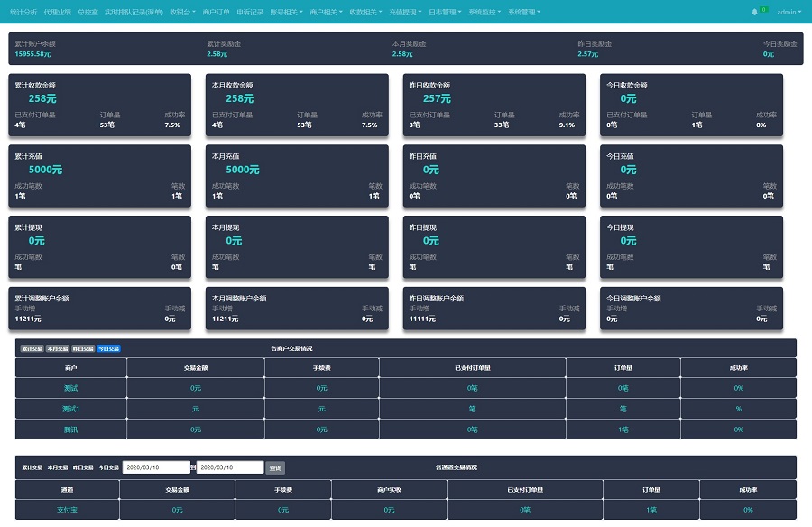Click the notification bell icon
The image size is (812, 527).
(x=754, y=12)
